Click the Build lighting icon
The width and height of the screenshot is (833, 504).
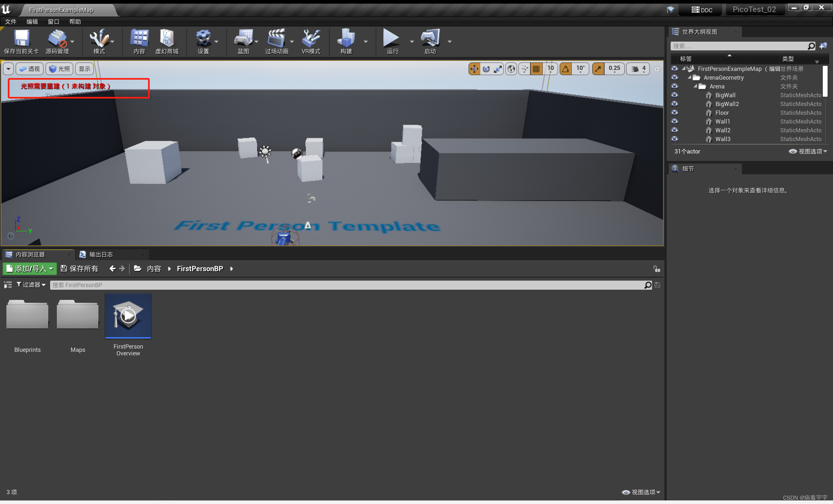[x=346, y=38]
